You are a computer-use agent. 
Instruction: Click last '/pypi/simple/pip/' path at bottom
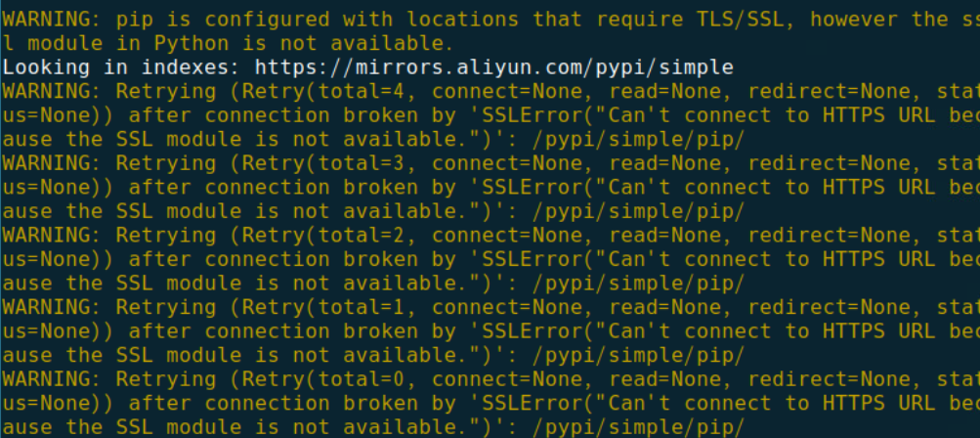pos(638,427)
